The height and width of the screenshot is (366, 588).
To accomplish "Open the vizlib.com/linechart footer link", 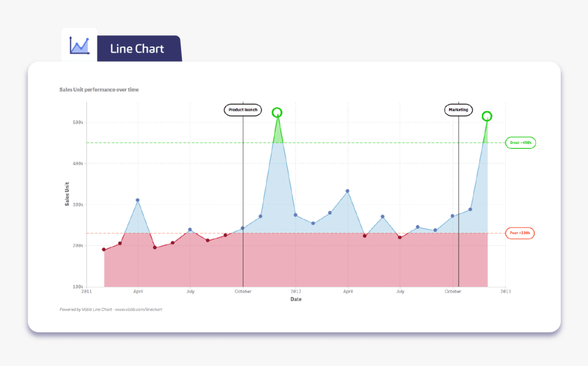I will tap(138, 309).
